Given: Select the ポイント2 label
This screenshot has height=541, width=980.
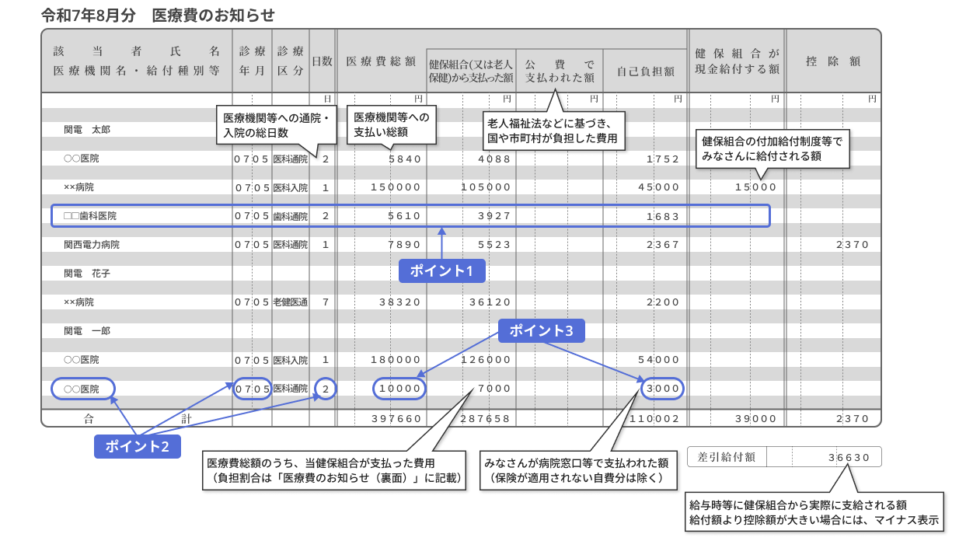Looking at the screenshot, I should point(137,446).
